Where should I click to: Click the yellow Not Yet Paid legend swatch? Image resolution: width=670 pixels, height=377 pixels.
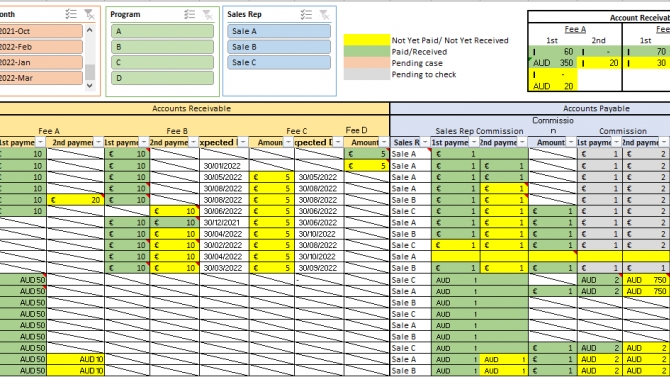pos(367,40)
